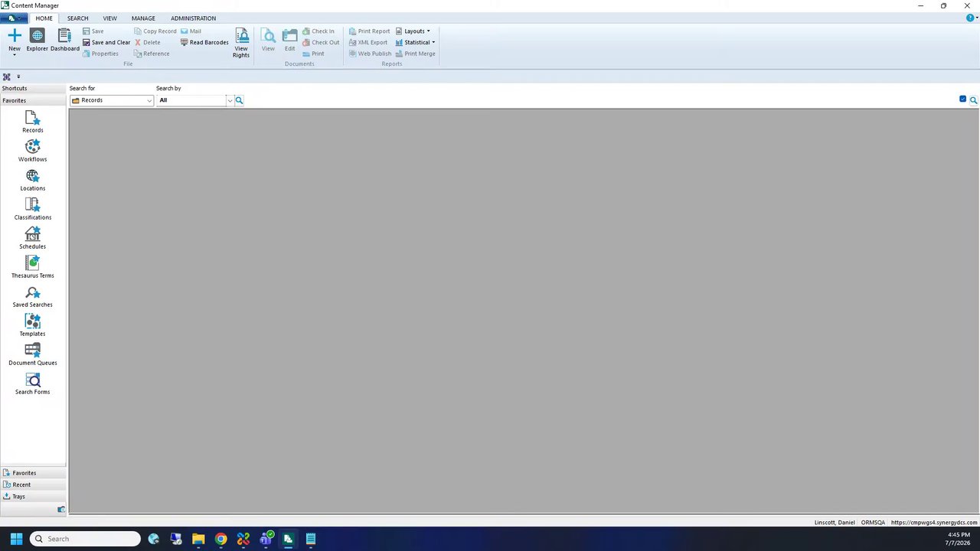
Task: Open the Statistical reports dropdown
Action: coord(415,43)
